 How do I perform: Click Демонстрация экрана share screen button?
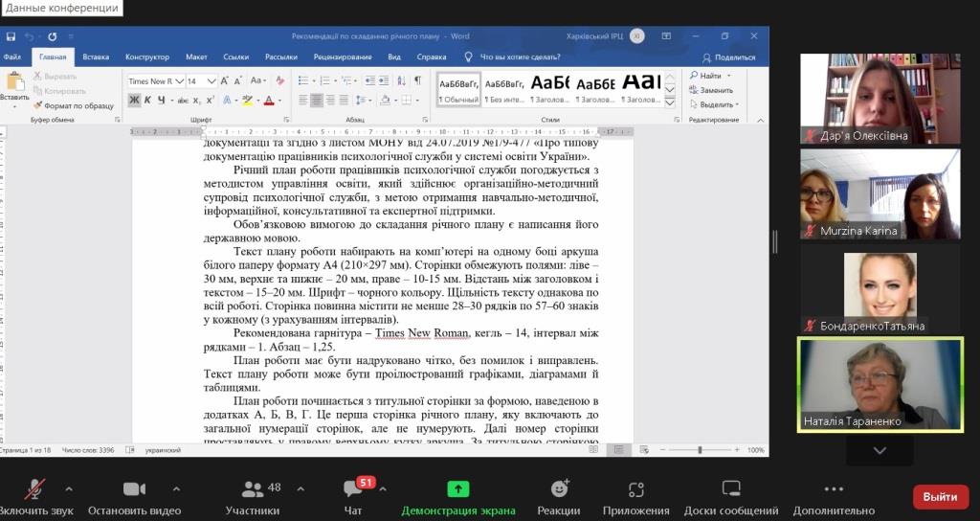tap(458, 498)
